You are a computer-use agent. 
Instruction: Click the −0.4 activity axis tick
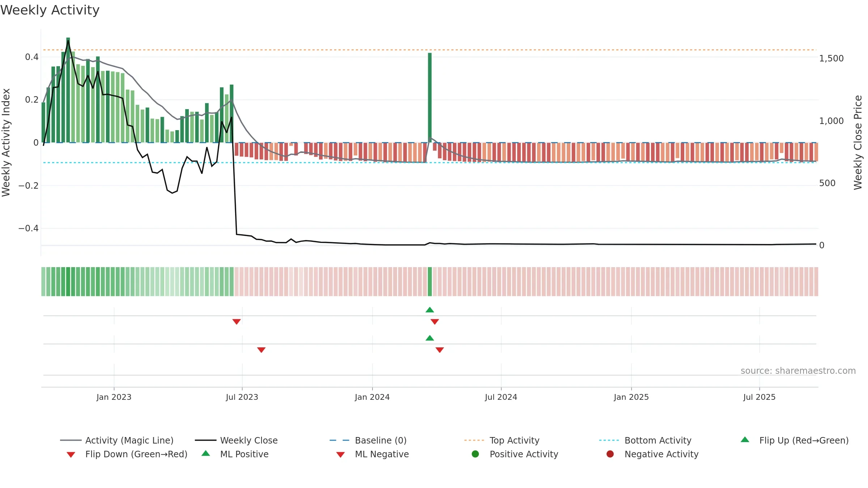(x=28, y=228)
